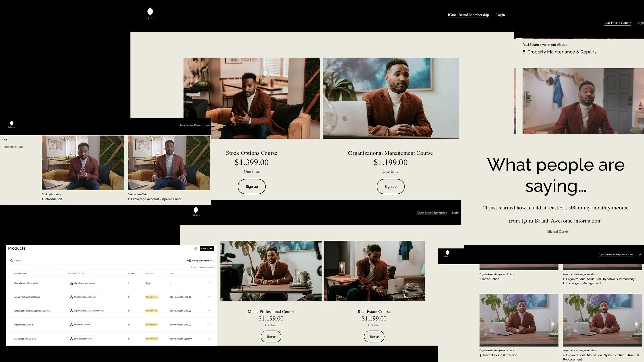Click the magnifier icon in Products search
The width and height of the screenshot is (644, 362).
click(x=11, y=261)
